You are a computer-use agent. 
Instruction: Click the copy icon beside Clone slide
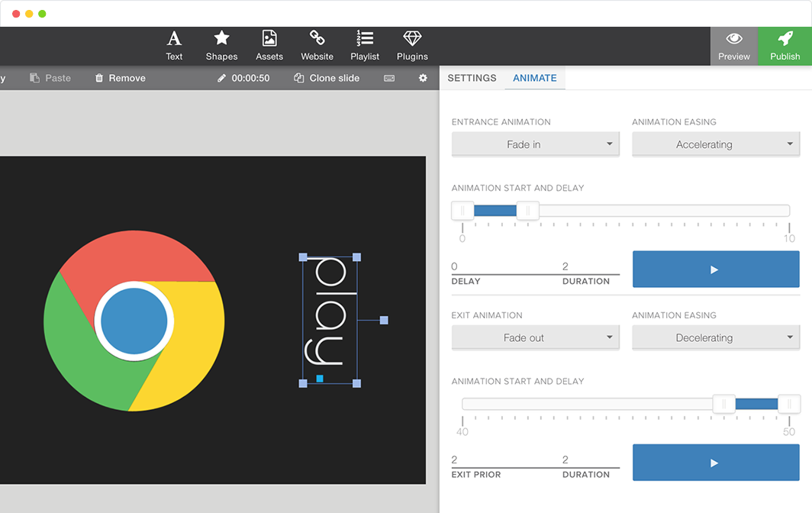point(299,78)
